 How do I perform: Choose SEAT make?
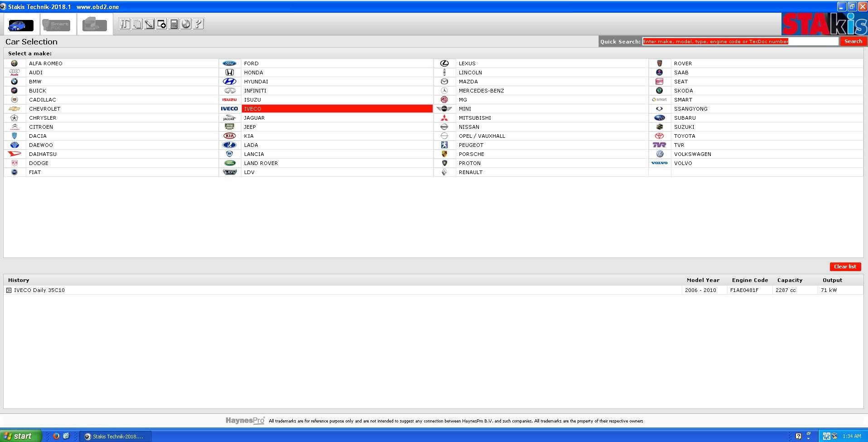(680, 82)
